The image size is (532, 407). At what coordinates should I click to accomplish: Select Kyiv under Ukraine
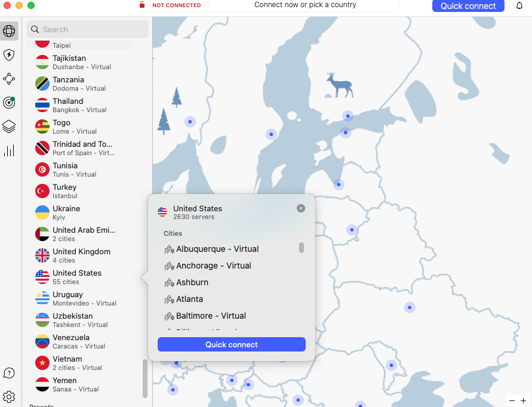tap(59, 217)
